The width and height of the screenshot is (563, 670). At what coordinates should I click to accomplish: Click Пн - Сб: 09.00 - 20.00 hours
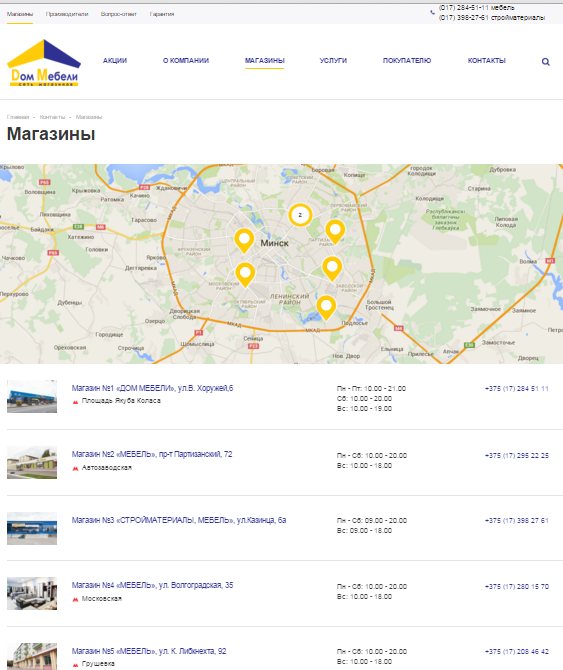(372, 521)
